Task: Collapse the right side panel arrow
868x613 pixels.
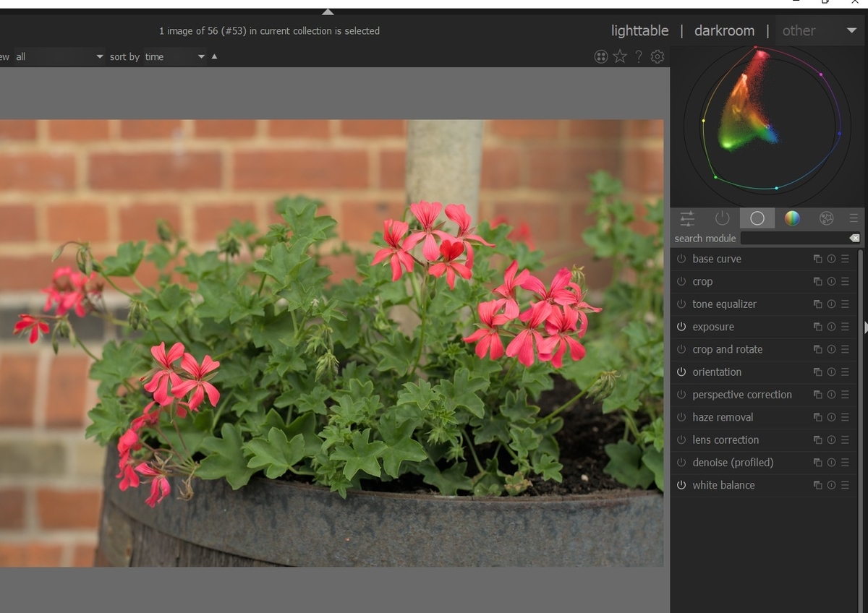Action: pos(866,327)
